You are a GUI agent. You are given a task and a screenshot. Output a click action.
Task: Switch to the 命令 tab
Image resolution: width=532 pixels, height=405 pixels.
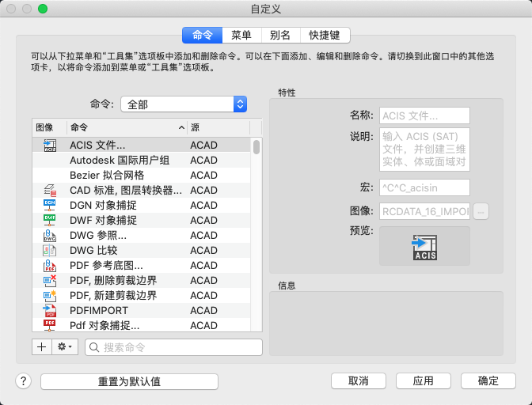point(202,36)
